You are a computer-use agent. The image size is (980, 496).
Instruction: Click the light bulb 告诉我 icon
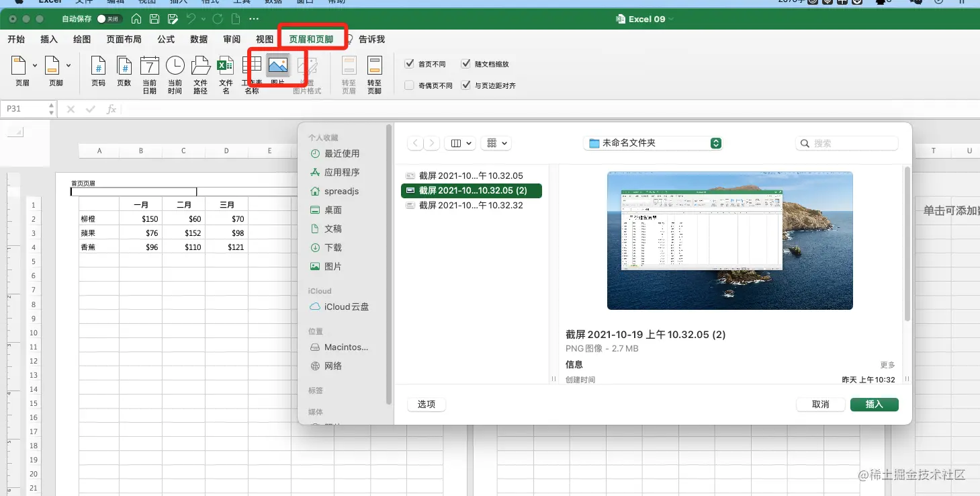click(x=349, y=40)
